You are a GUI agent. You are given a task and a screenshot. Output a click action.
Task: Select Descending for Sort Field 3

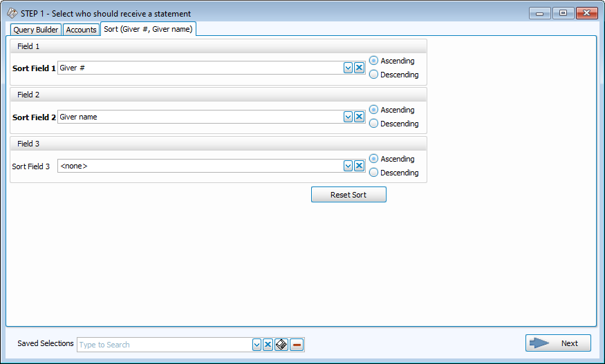tap(374, 173)
